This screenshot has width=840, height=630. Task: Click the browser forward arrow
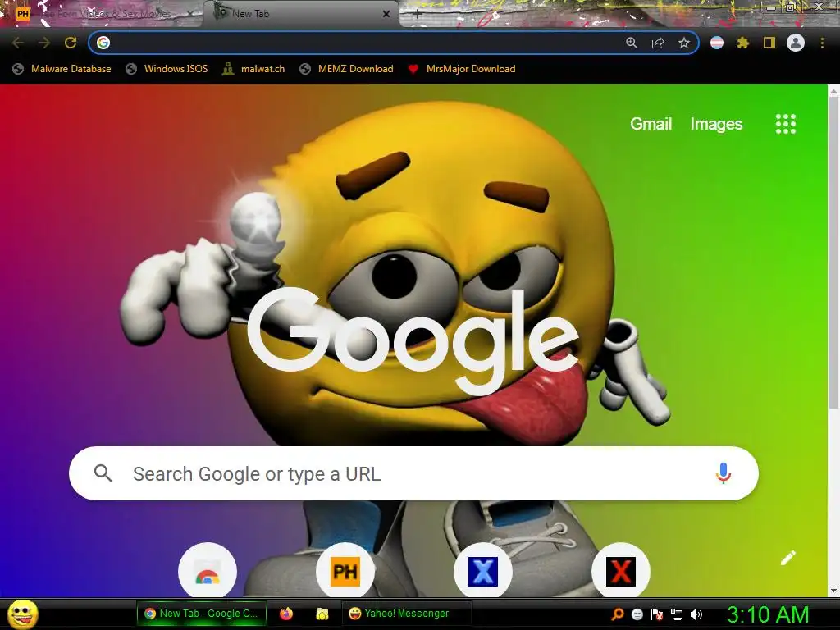pos(44,43)
